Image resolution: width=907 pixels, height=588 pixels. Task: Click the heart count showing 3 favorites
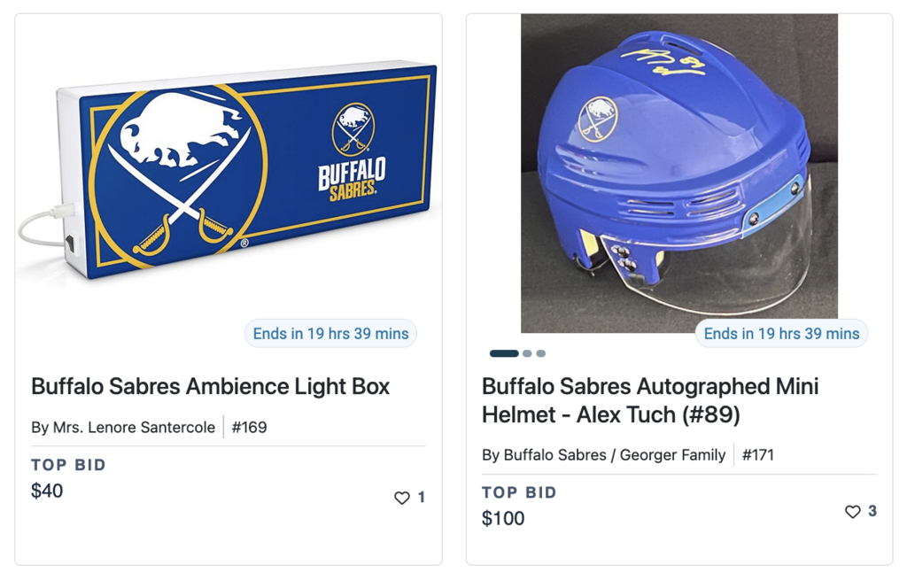coord(871,511)
